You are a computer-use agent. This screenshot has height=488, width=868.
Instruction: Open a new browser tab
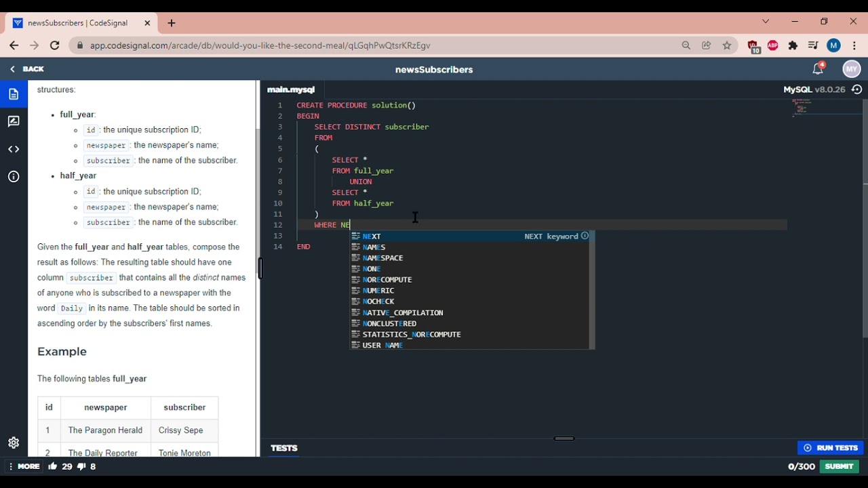[172, 23]
